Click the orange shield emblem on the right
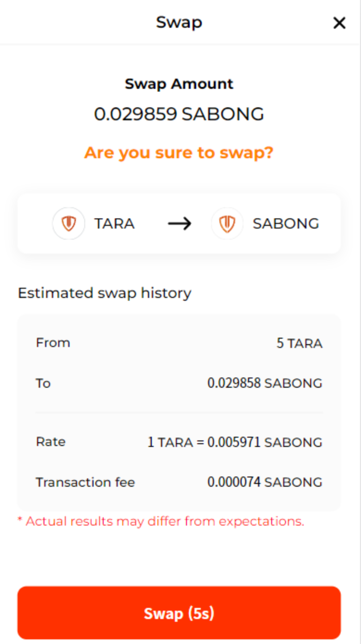The width and height of the screenshot is (361, 644). point(227,223)
